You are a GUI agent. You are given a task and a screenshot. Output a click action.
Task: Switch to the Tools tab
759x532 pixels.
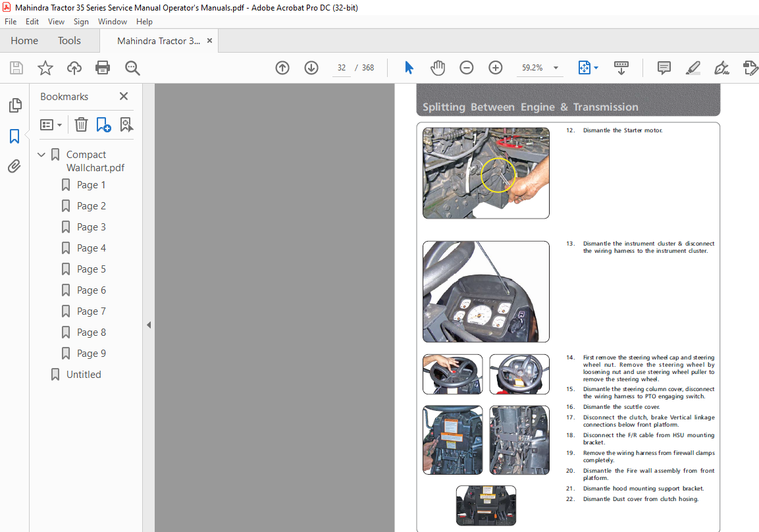point(69,41)
